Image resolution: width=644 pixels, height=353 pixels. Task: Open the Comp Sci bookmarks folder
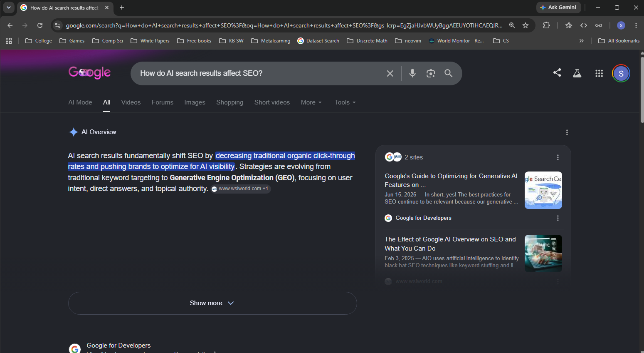(108, 41)
